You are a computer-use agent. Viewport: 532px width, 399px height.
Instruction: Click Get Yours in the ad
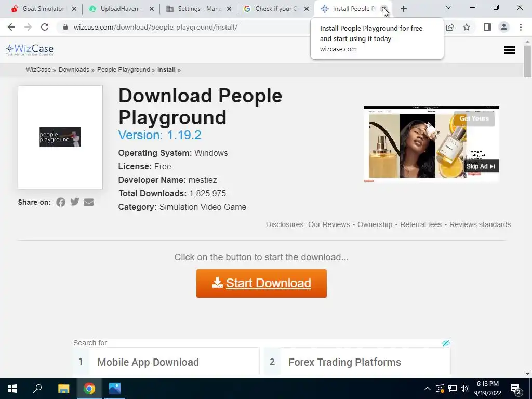474,118
